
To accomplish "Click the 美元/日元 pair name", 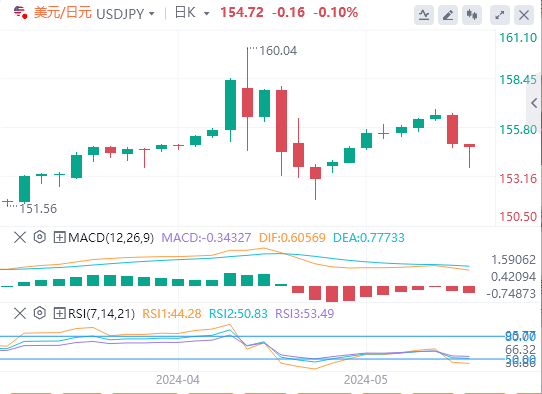I will [x=63, y=13].
